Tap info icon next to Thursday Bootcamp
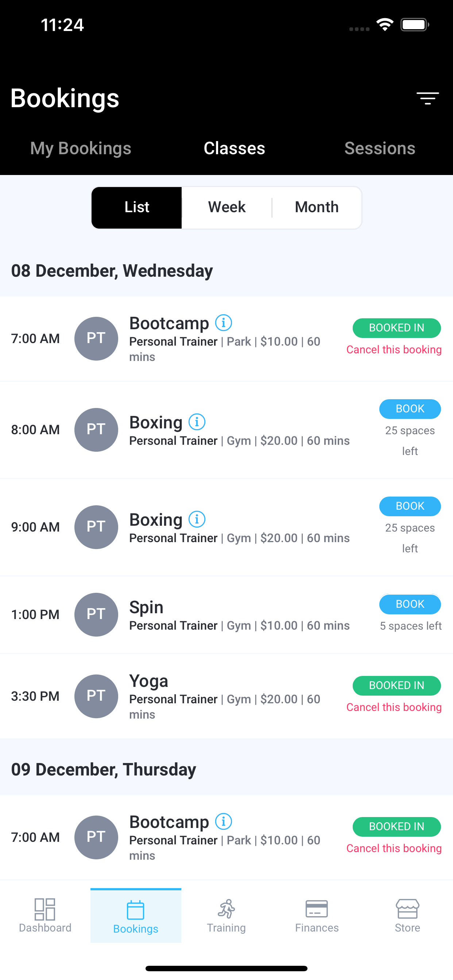The width and height of the screenshot is (453, 980). (x=224, y=821)
